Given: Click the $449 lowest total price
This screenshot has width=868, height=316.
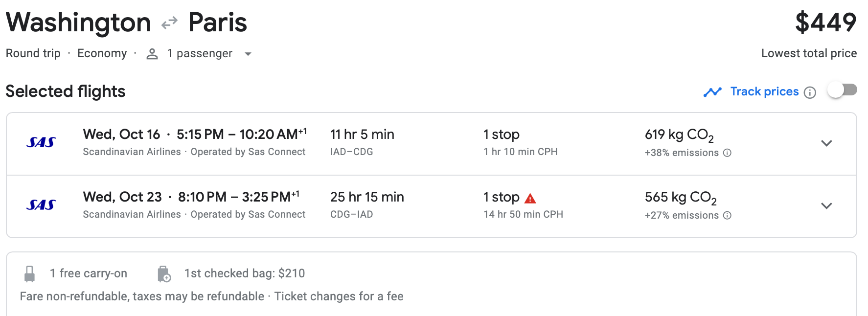Looking at the screenshot, I should (825, 23).
